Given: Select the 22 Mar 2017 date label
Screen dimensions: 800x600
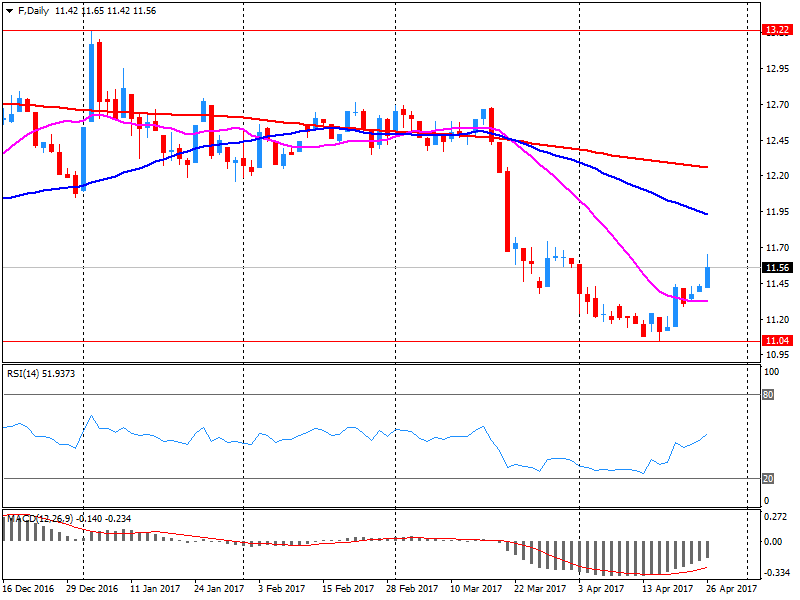Looking at the screenshot, I should [540, 588].
